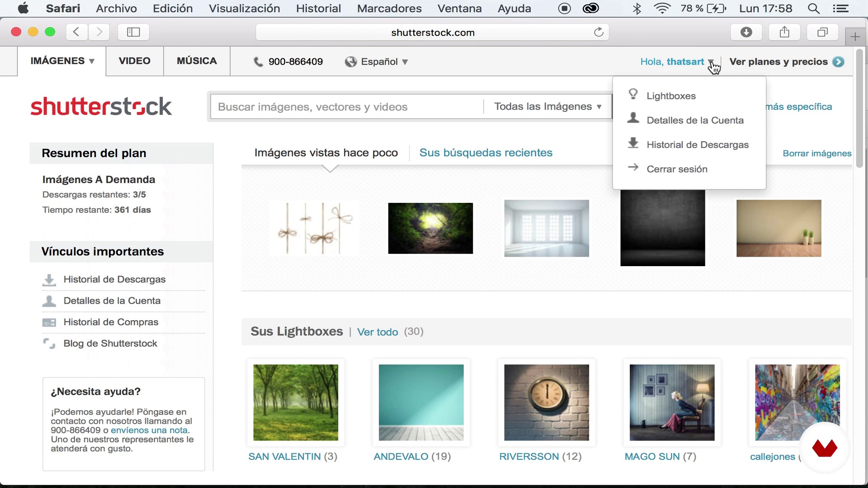This screenshot has height=488, width=868.
Task: Click the blue arrow icon after Ver planes y precios
Action: click(x=839, y=62)
